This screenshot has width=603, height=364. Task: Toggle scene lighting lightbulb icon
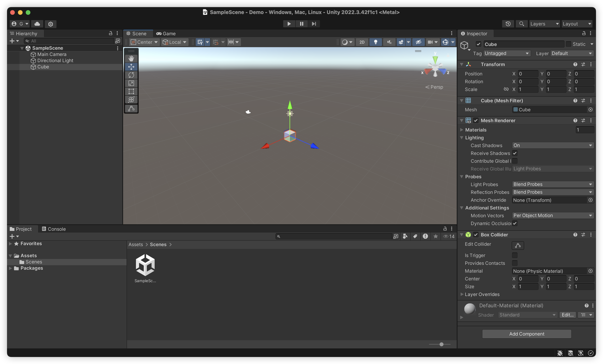(x=375, y=42)
